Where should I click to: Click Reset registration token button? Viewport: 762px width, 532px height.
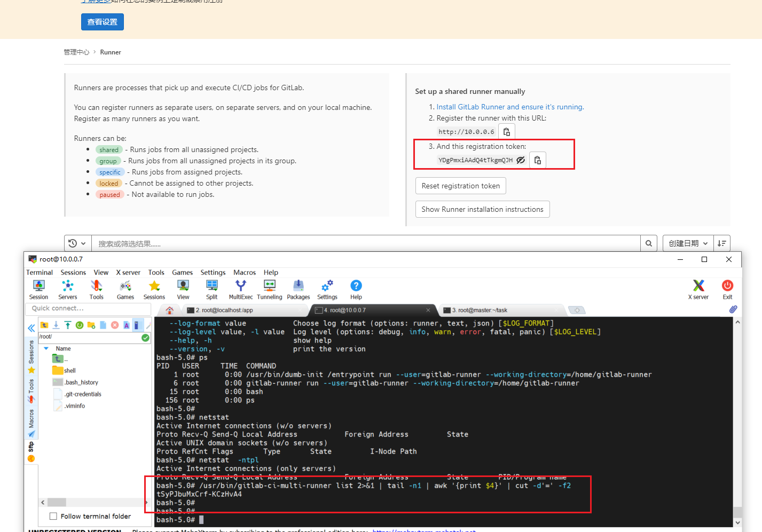pos(461,186)
